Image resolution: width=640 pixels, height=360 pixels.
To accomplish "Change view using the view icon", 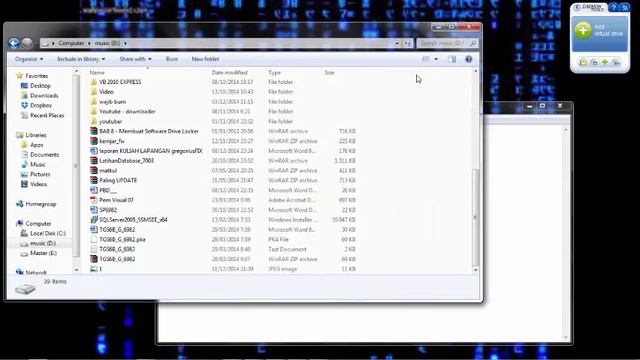I will coord(426,59).
